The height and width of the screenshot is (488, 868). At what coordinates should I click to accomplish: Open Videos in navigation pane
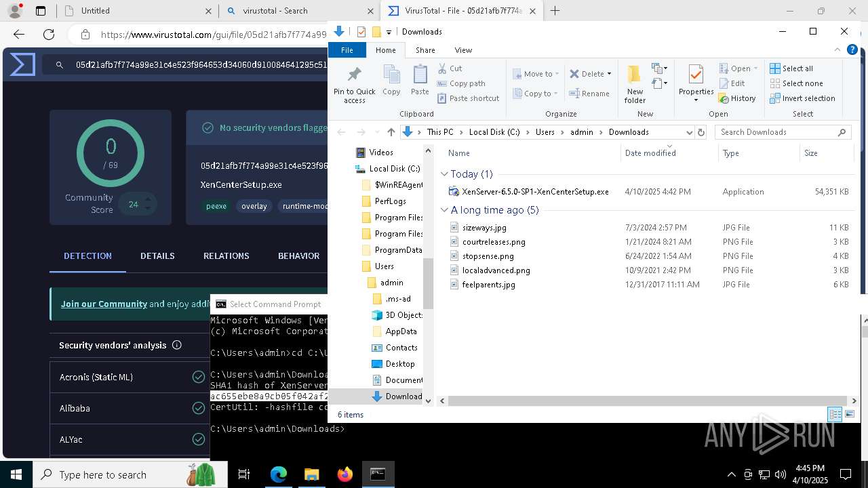[x=380, y=152]
